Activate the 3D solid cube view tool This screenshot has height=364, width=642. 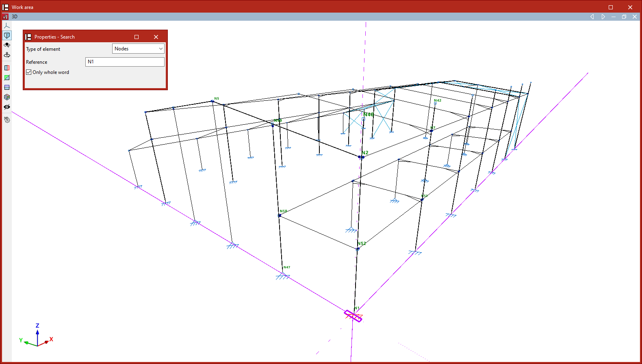[x=7, y=35]
